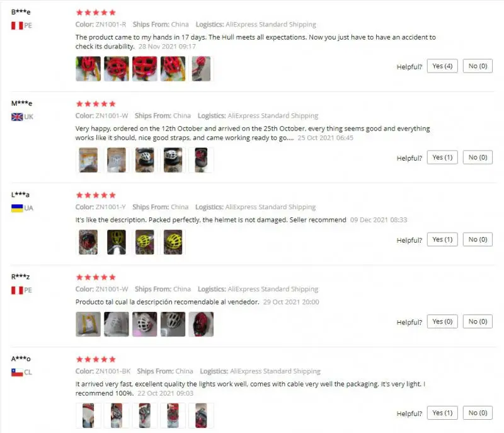Image resolution: width=504 pixels, height=433 pixels.
Task: Open third thumbnail in M***e's review
Action: pyautogui.click(x=145, y=160)
